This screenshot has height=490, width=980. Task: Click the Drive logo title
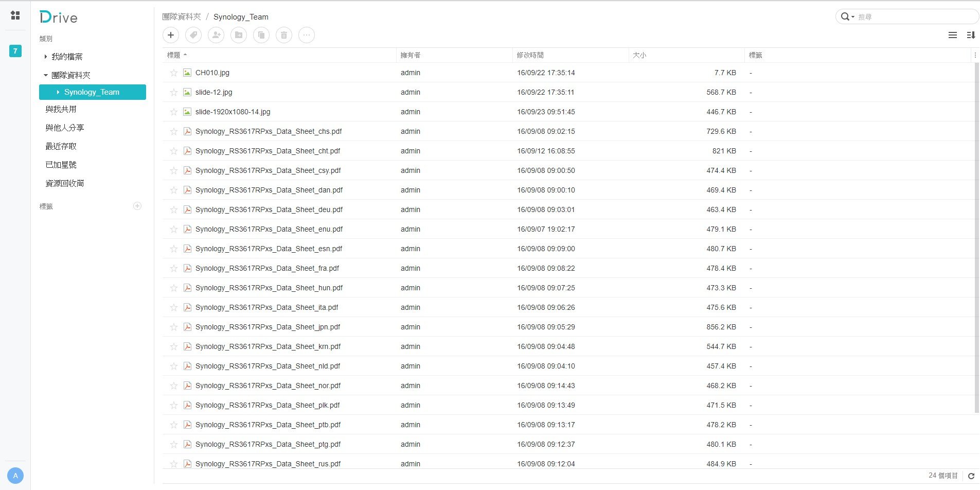click(59, 17)
